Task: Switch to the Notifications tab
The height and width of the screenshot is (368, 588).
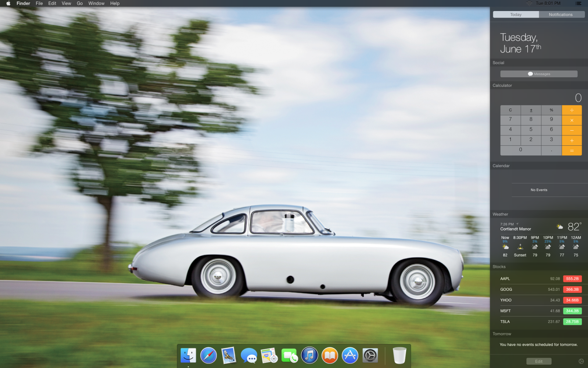Action: pos(560,15)
